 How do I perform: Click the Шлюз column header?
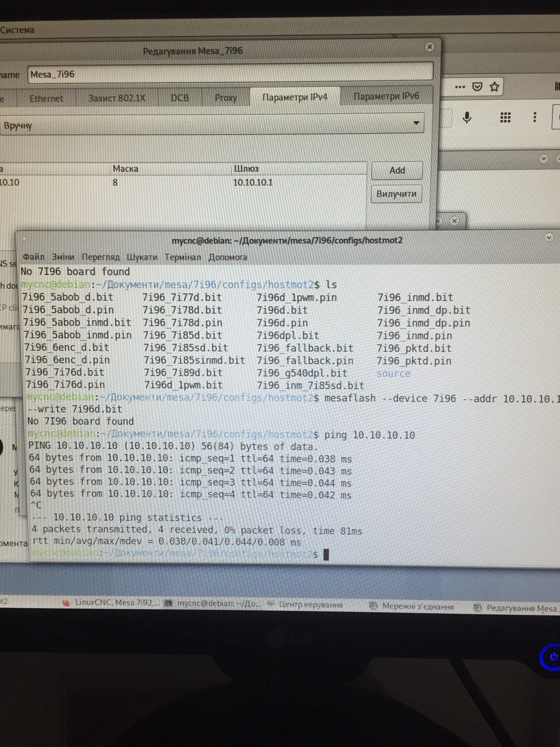[246, 169]
